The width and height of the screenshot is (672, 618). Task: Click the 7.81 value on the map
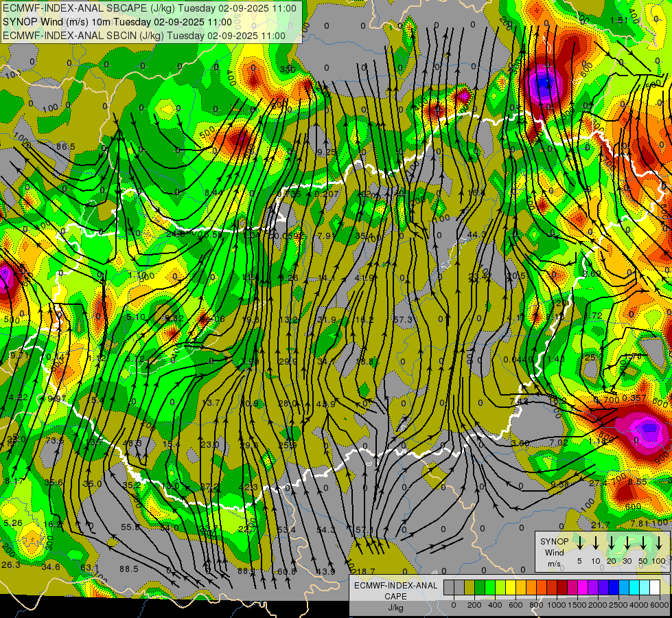pos(640,524)
